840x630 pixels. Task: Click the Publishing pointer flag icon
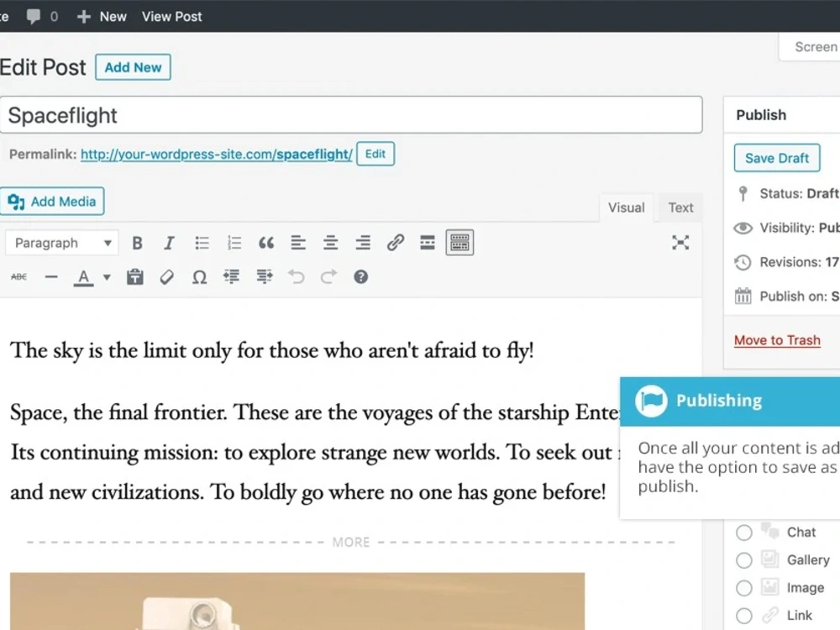(651, 401)
